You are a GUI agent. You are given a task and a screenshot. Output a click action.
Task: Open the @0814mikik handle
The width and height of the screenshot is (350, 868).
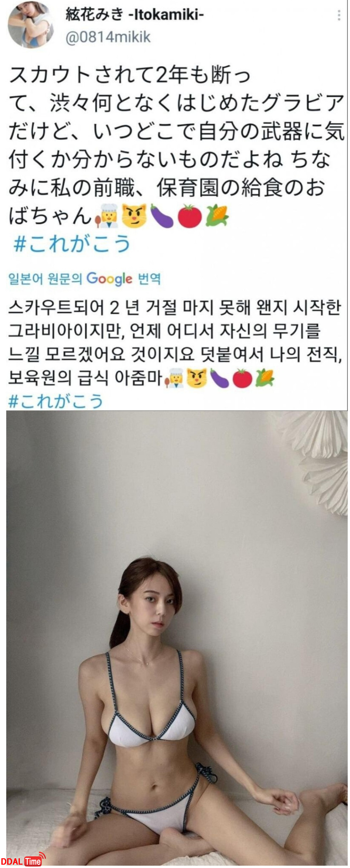click(x=108, y=37)
